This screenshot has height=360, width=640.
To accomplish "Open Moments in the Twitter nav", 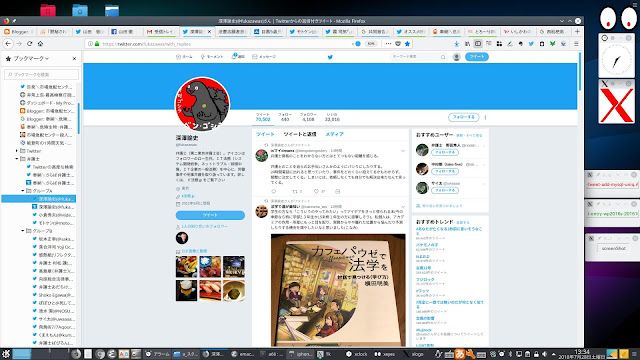I will click(211, 57).
